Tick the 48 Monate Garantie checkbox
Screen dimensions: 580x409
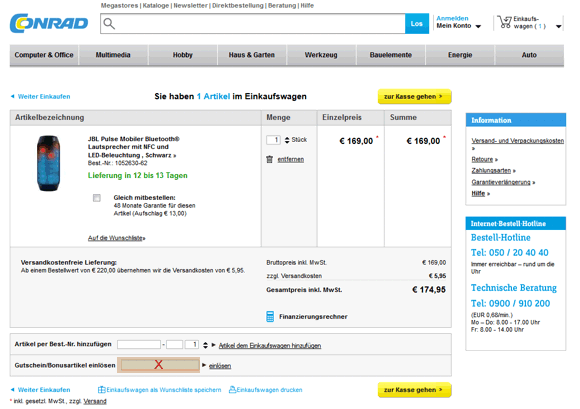[x=97, y=198]
